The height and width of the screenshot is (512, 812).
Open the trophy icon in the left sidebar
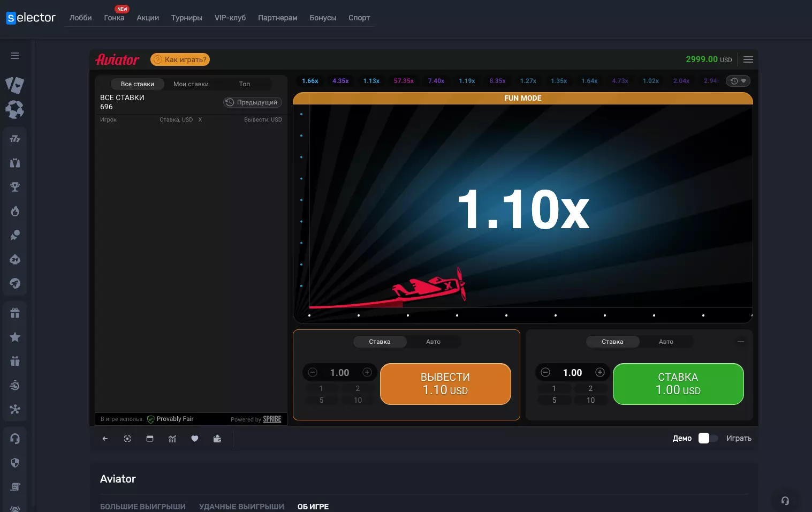click(15, 187)
